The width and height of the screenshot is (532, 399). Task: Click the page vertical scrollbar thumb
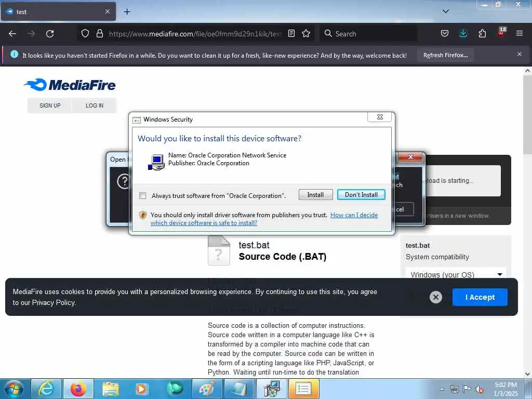pos(527,115)
